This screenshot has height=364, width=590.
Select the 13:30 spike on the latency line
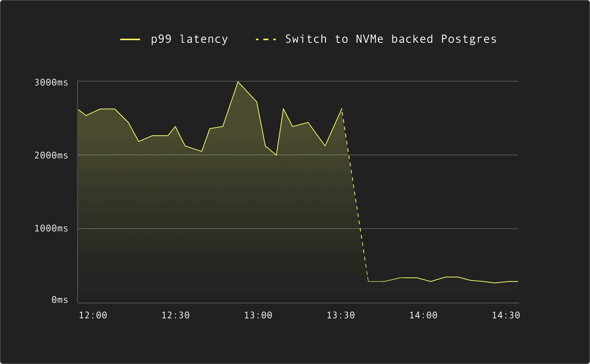pos(341,109)
